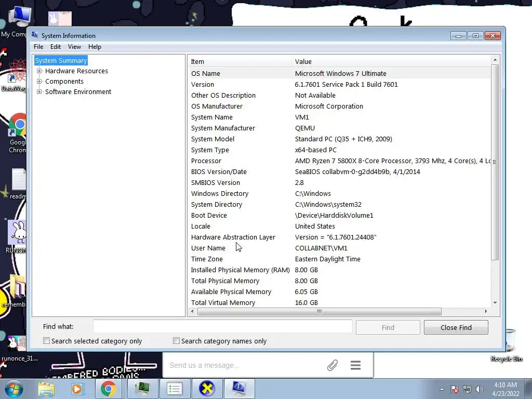This screenshot has width=532, height=399.
Task: Select the OS Name row
Action: tap(339, 73)
